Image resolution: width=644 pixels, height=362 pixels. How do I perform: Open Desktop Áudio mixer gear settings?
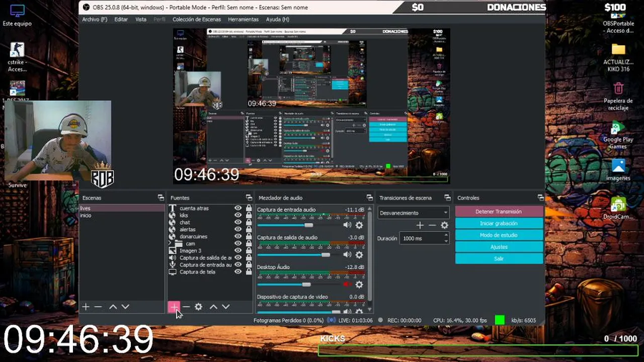(x=359, y=285)
